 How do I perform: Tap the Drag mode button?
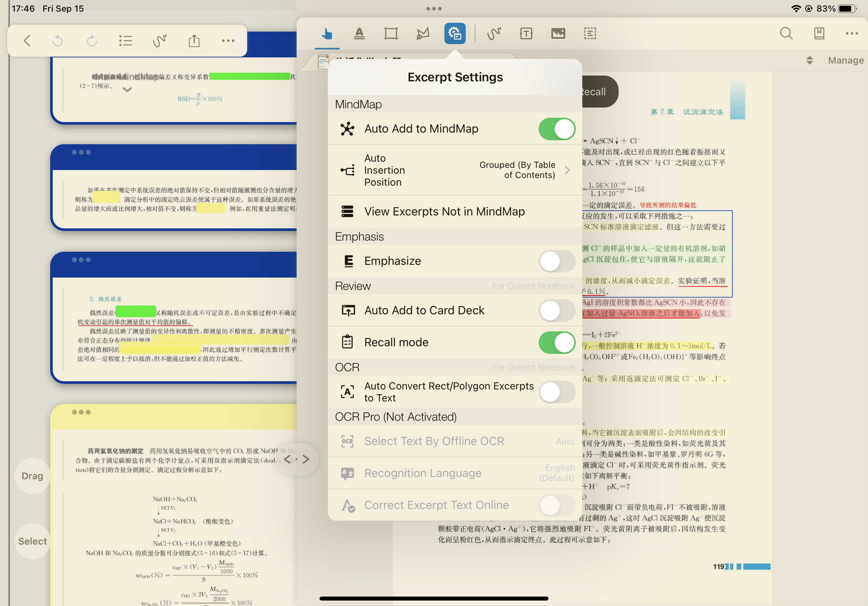tap(32, 476)
